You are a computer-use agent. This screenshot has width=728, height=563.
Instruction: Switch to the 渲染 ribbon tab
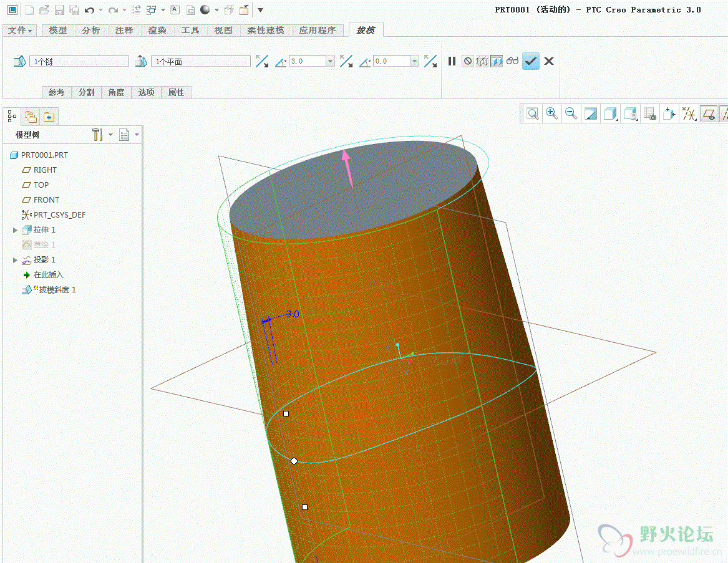pyautogui.click(x=157, y=30)
